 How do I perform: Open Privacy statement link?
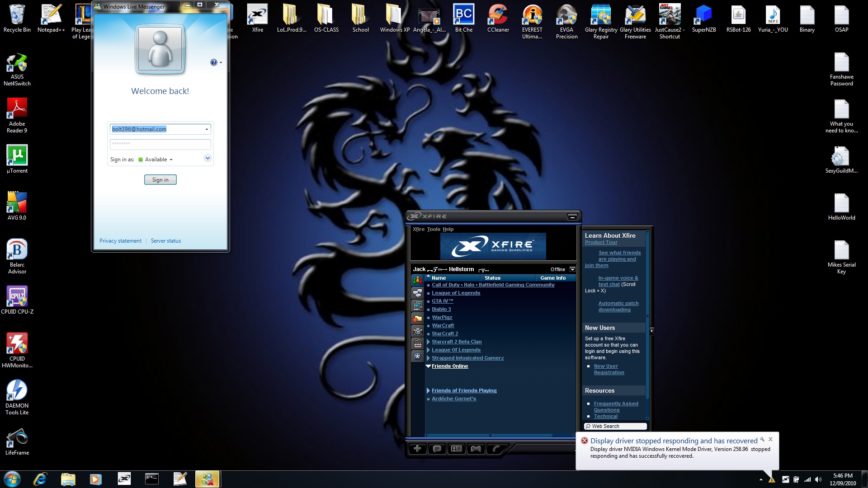(x=120, y=241)
